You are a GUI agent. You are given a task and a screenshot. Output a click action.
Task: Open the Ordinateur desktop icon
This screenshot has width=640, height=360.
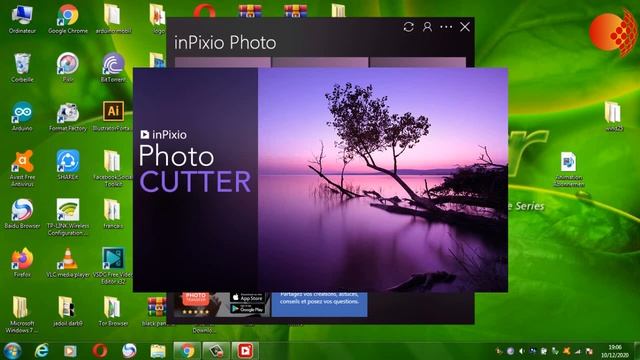[22, 19]
